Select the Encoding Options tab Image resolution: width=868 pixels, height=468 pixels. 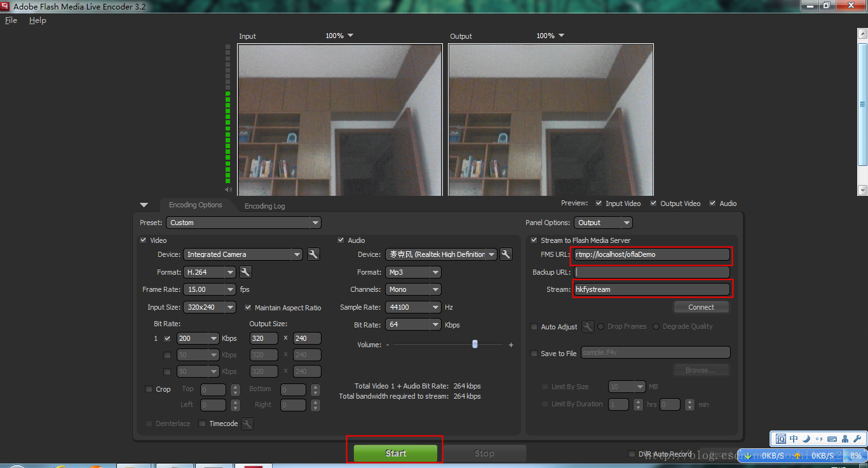195,205
